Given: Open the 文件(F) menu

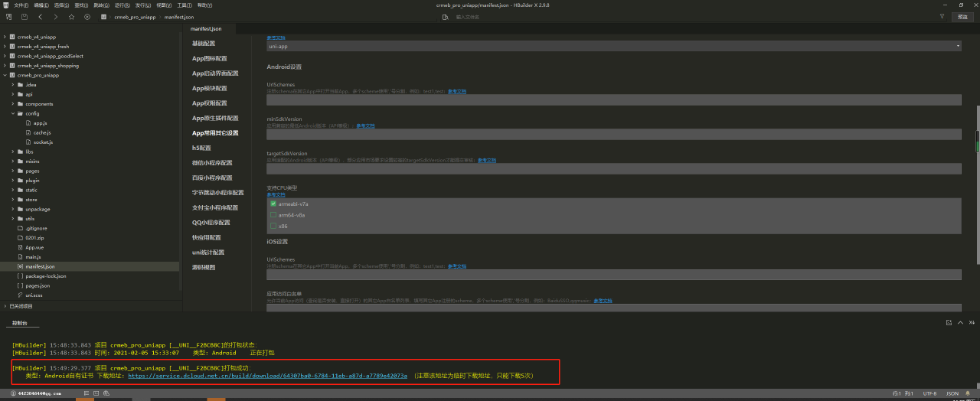Looking at the screenshot, I should coord(21,5).
